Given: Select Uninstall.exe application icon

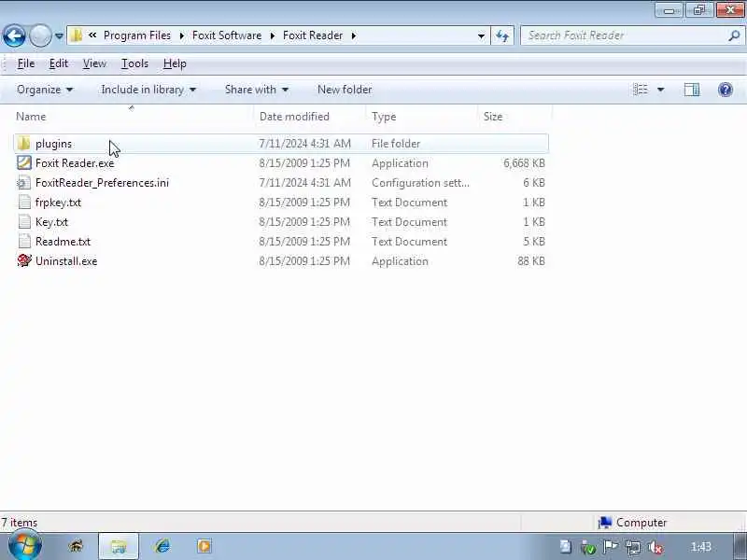Looking at the screenshot, I should [x=24, y=261].
